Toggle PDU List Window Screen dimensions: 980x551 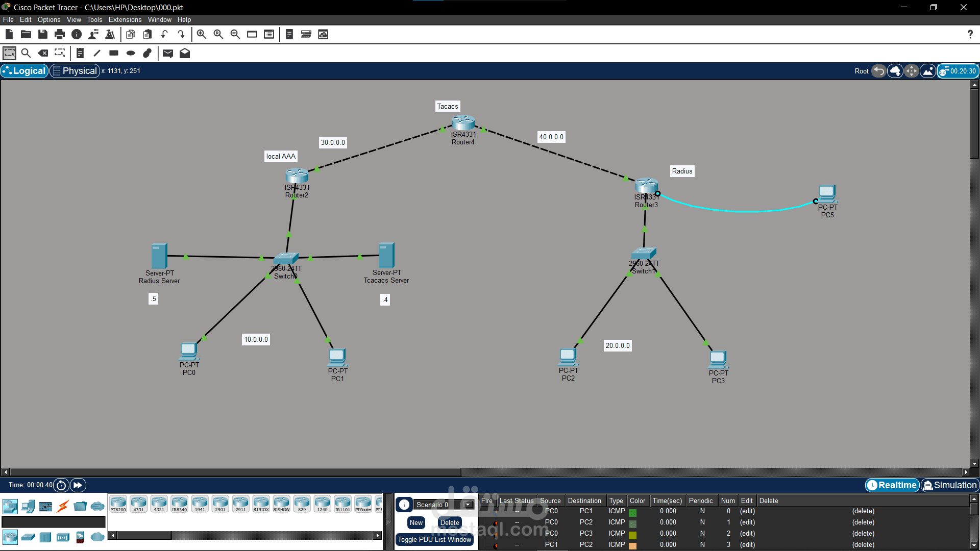(434, 539)
